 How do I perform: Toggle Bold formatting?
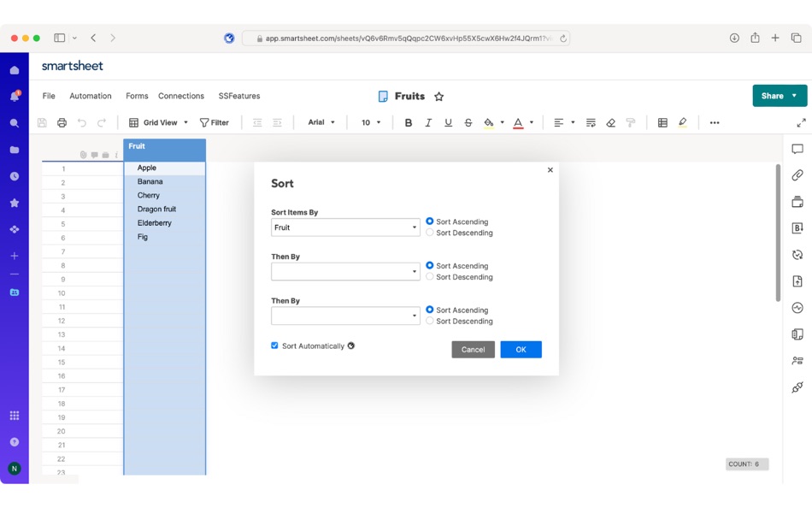tap(409, 123)
